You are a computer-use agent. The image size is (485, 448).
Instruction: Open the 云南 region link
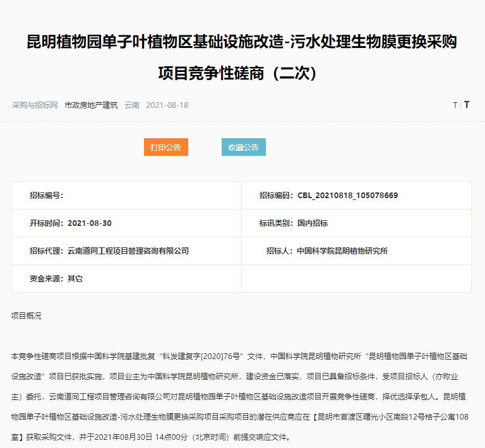[132, 105]
